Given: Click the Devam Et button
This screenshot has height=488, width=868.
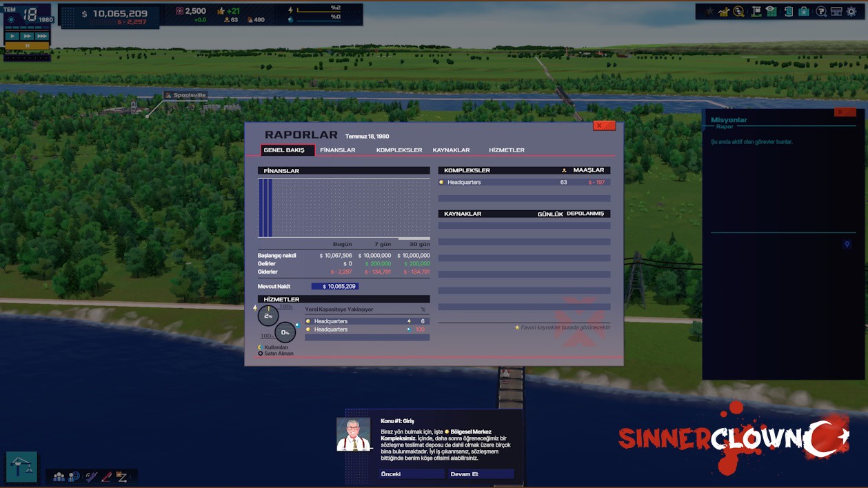Looking at the screenshot, I should 481,474.
